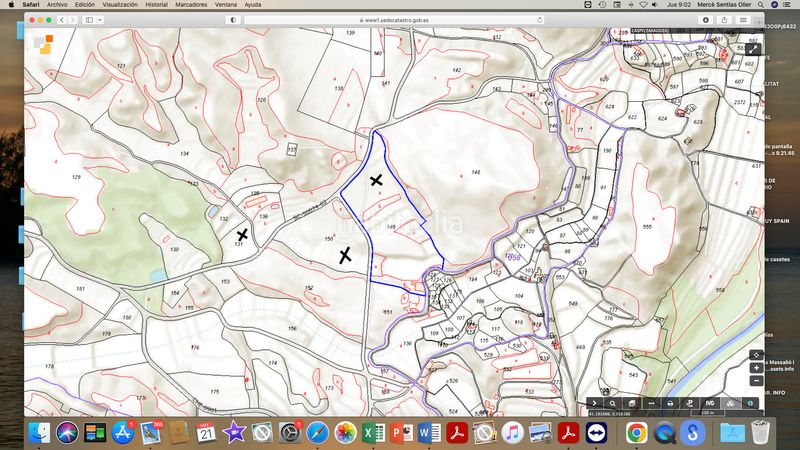Image resolution: width=800 pixels, height=450 pixels.
Task: Open the sidebar options dropdown arrow
Action: (x=99, y=20)
